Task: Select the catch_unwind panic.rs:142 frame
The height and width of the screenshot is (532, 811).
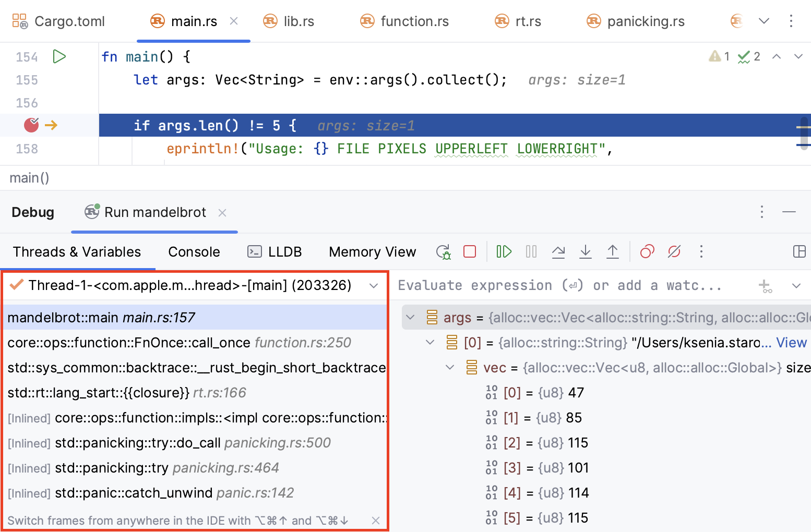Action: 195,493
